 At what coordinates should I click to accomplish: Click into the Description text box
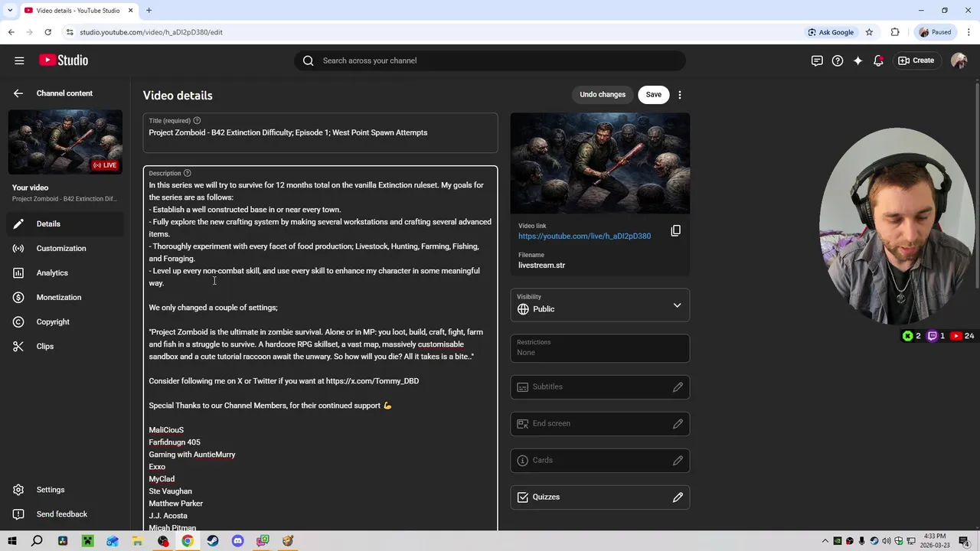coord(320,348)
